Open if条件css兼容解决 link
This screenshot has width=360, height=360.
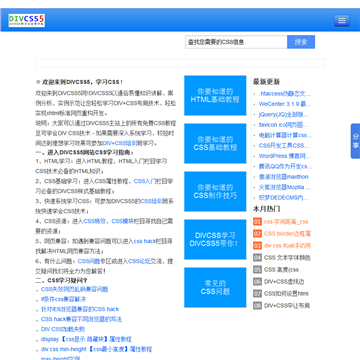click(63, 299)
